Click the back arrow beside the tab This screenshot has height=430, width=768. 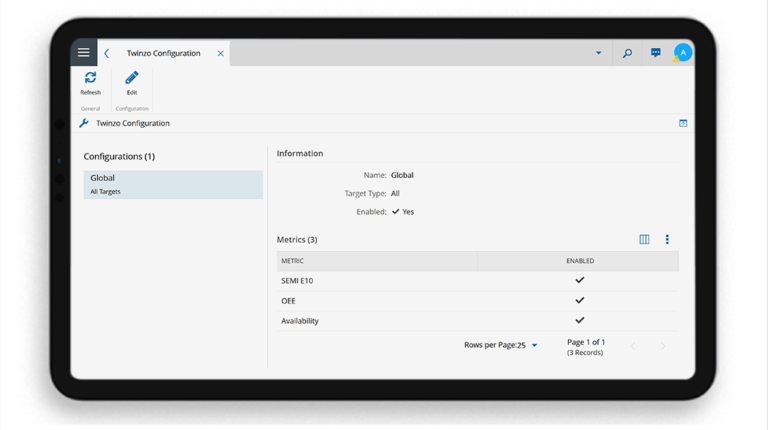coord(107,53)
